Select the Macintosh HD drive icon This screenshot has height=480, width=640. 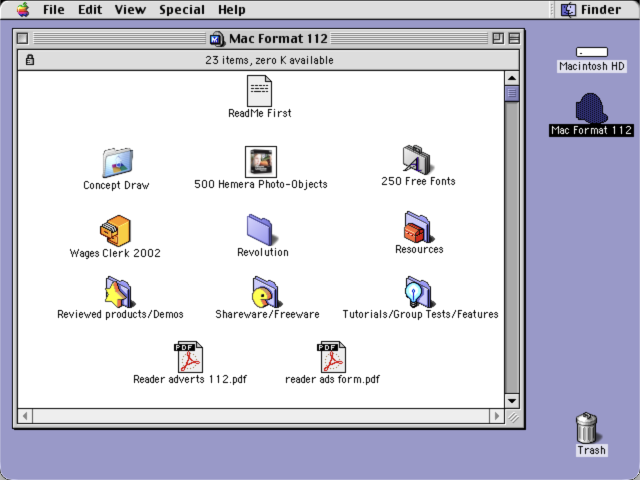(x=592, y=52)
